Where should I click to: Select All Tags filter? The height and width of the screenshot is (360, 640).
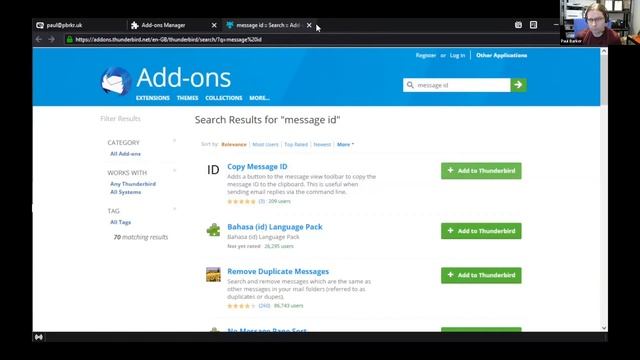coord(120,222)
